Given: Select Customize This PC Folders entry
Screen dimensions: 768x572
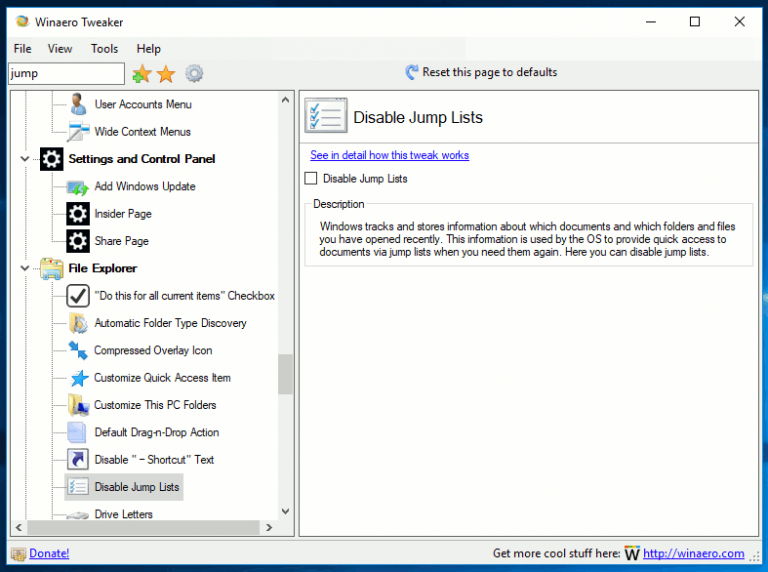Looking at the screenshot, I should click(155, 405).
